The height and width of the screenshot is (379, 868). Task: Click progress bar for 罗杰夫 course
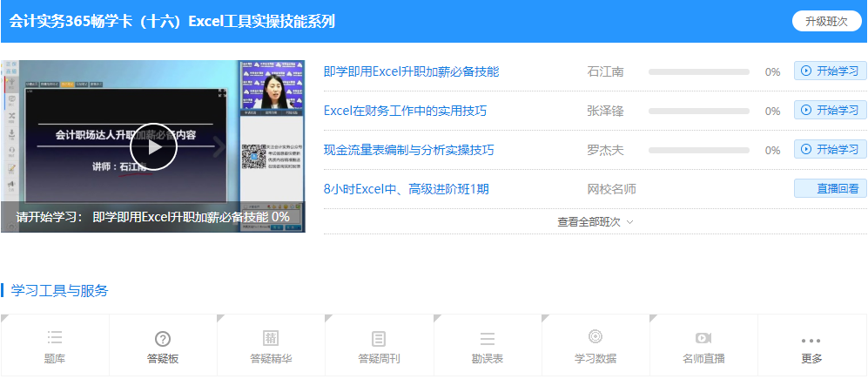pyautogui.click(x=698, y=151)
